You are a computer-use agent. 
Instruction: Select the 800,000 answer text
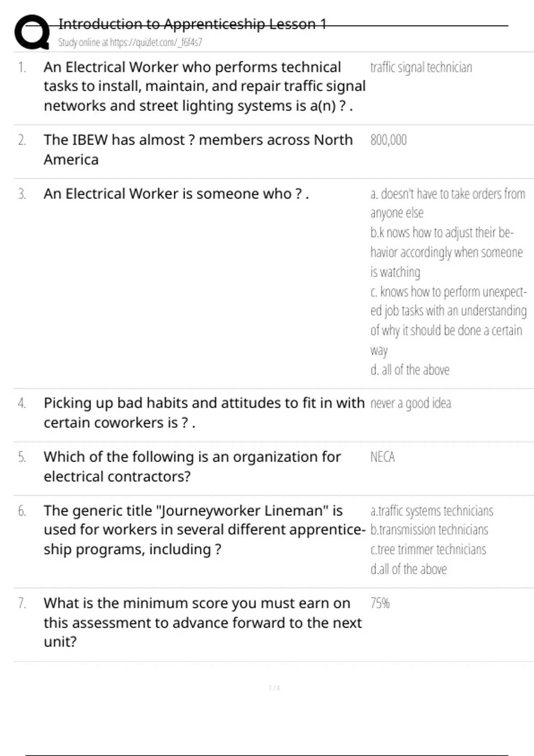(388, 140)
